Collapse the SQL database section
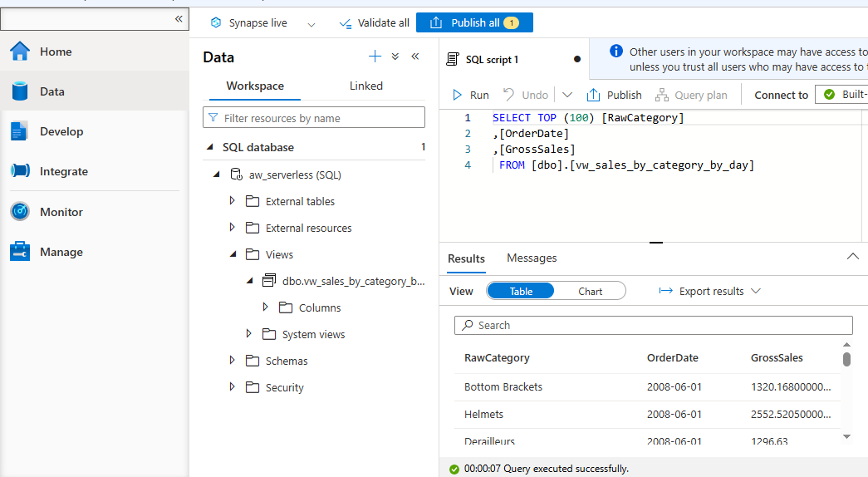Viewport: 868px width, 477px height. (x=210, y=147)
